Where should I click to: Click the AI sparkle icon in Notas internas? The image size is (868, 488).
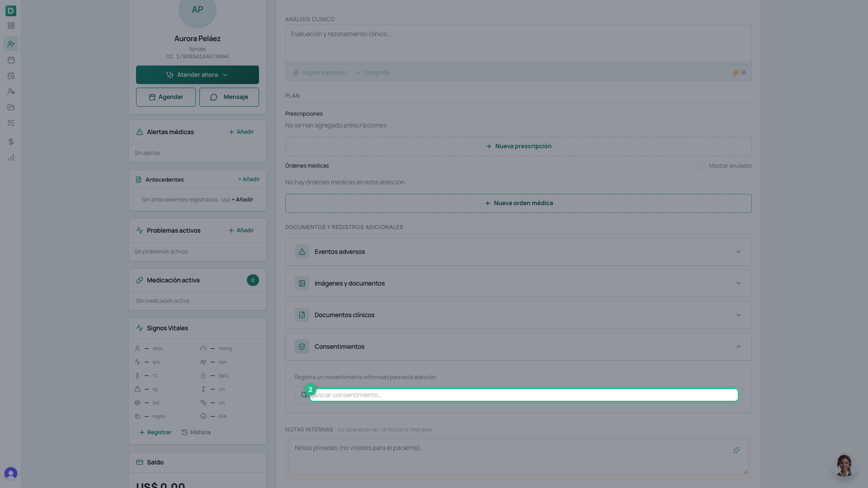click(x=736, y=450)
